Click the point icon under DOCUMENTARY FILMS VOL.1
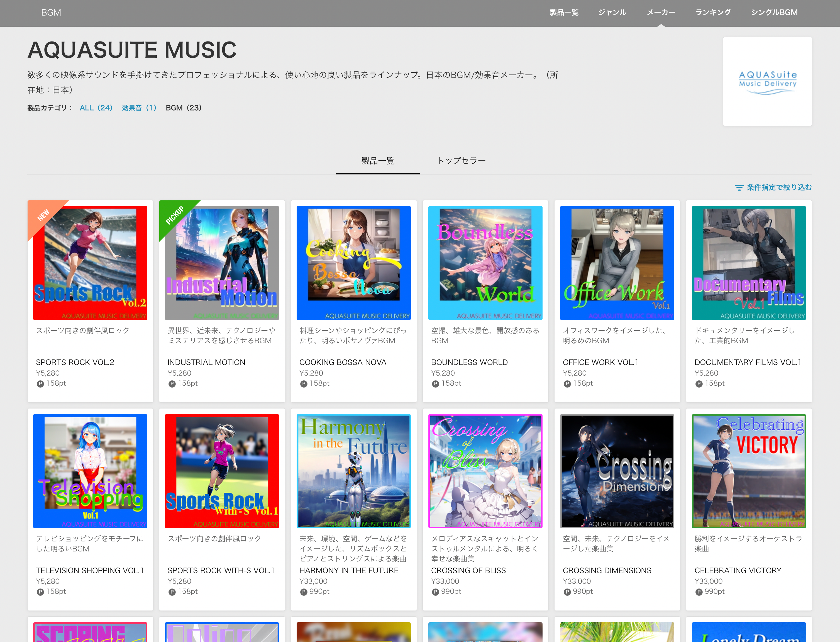This screenshot has height=642, width=840. coord(699,384)
